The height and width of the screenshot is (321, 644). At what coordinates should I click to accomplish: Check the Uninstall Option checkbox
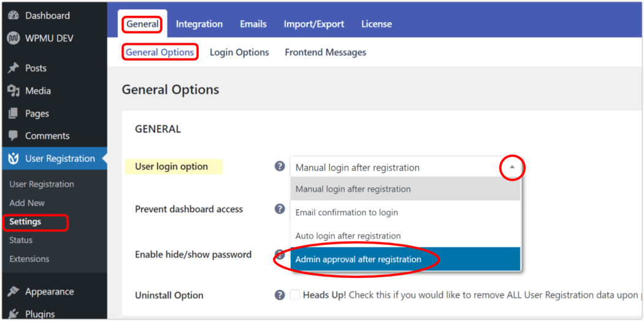(x=295, y=295)
